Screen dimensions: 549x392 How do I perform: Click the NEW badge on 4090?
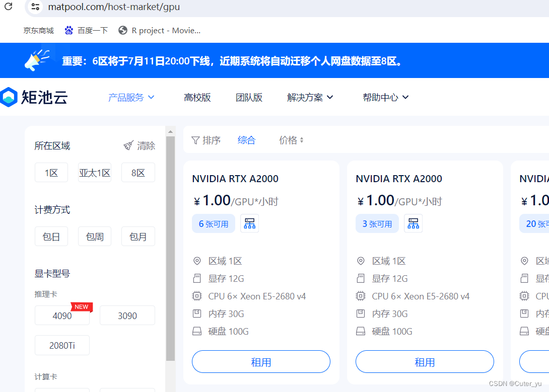pyautogui.click(x=82, y=306)
